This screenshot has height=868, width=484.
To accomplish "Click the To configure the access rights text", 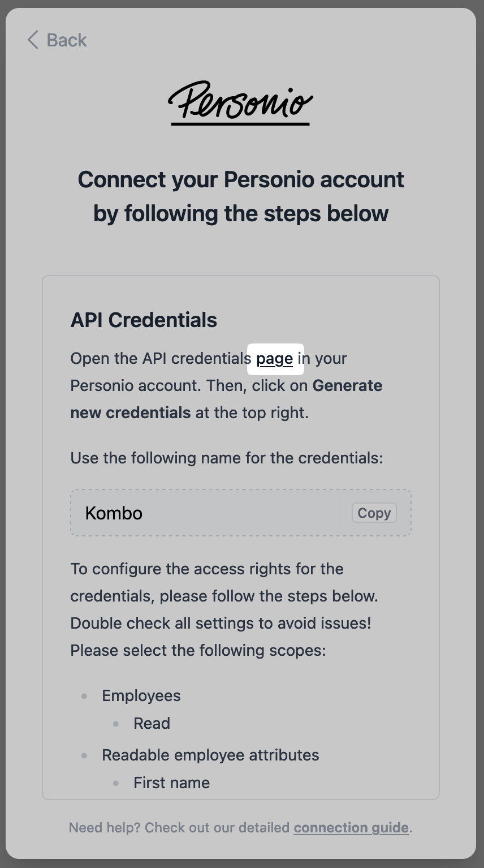I will click(x=207, y=569).
